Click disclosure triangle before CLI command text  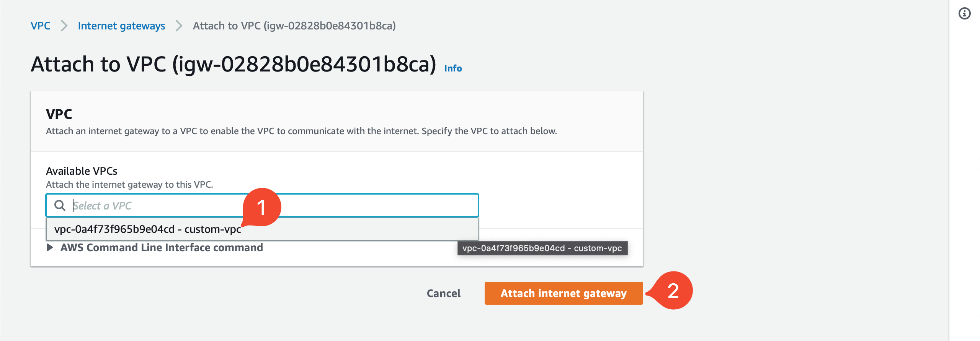point(49,248)
